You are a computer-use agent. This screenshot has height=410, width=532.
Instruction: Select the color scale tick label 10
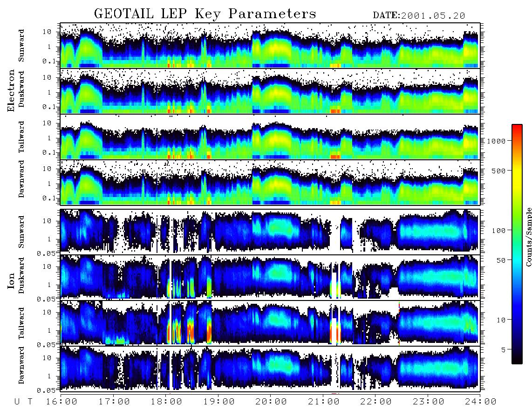point(501,320)
